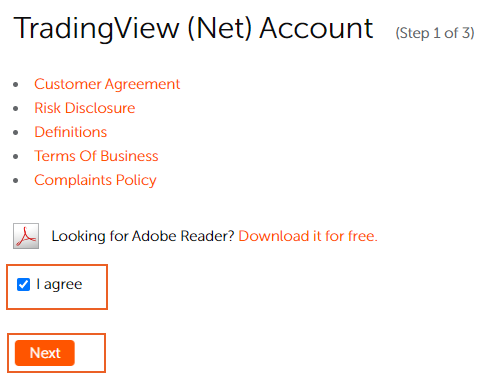Click empty space right of Next inside highlight box
The image size is (500, 380).
click(89, 353)
